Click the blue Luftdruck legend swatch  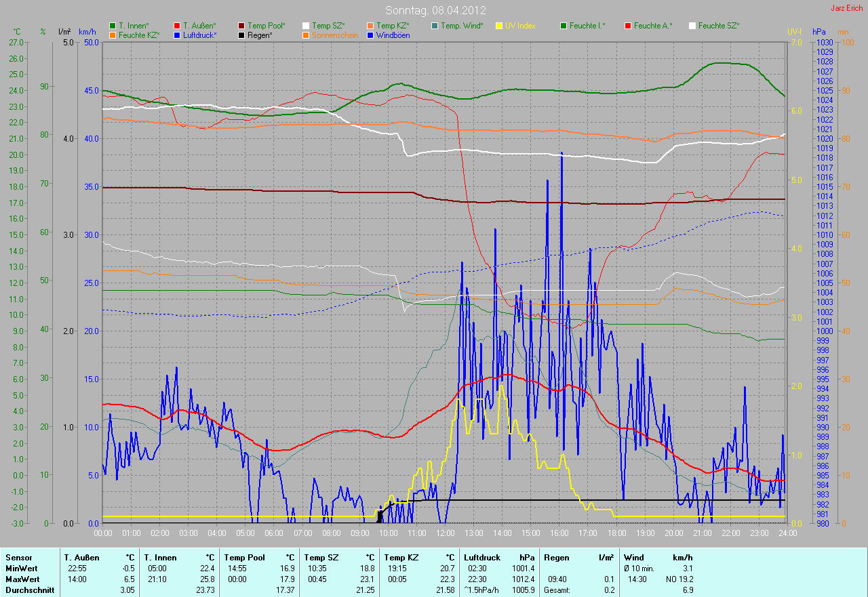tap(177, 35)
